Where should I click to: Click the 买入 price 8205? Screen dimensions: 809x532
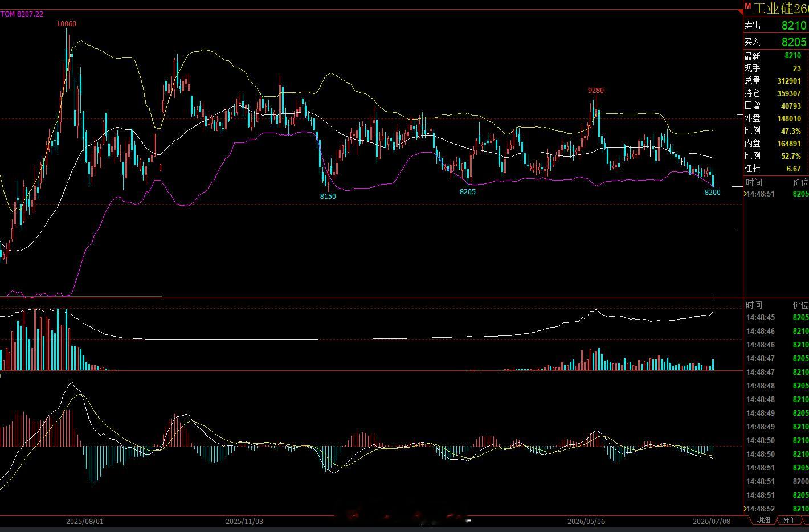pyautogui.click(x=794, y=42)
